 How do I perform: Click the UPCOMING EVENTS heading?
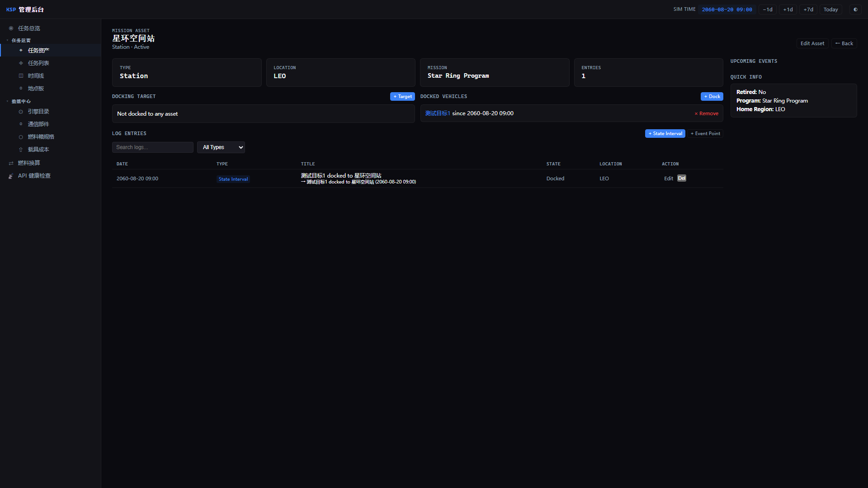coord(754,61)
